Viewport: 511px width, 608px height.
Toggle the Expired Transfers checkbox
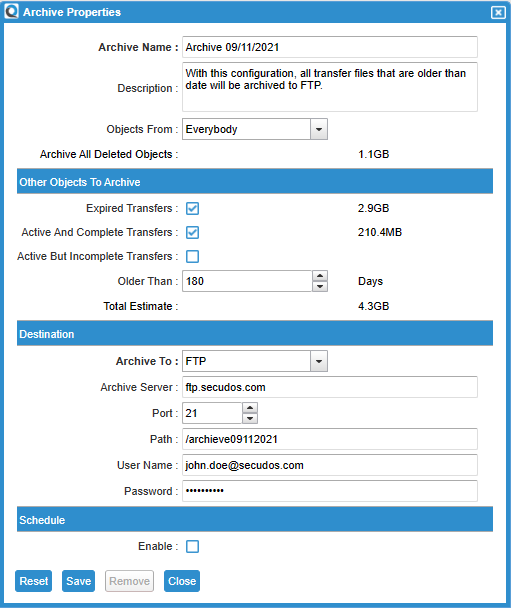click(192, 209)
